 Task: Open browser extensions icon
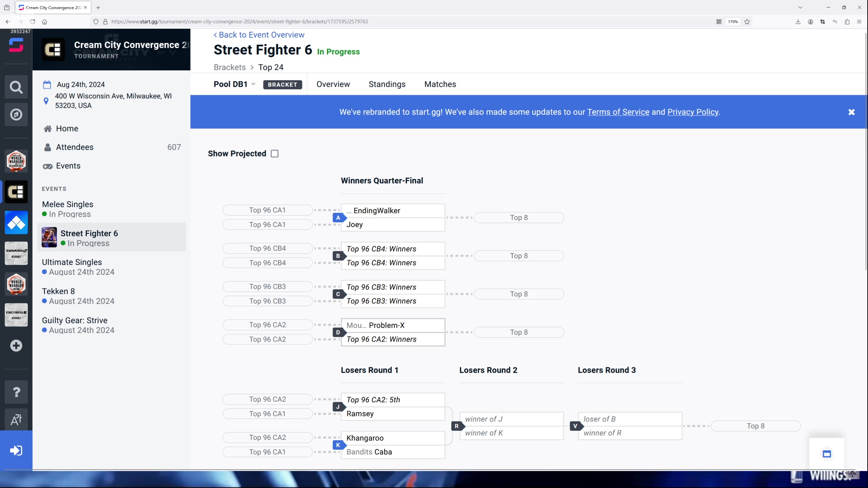point(847,22)
